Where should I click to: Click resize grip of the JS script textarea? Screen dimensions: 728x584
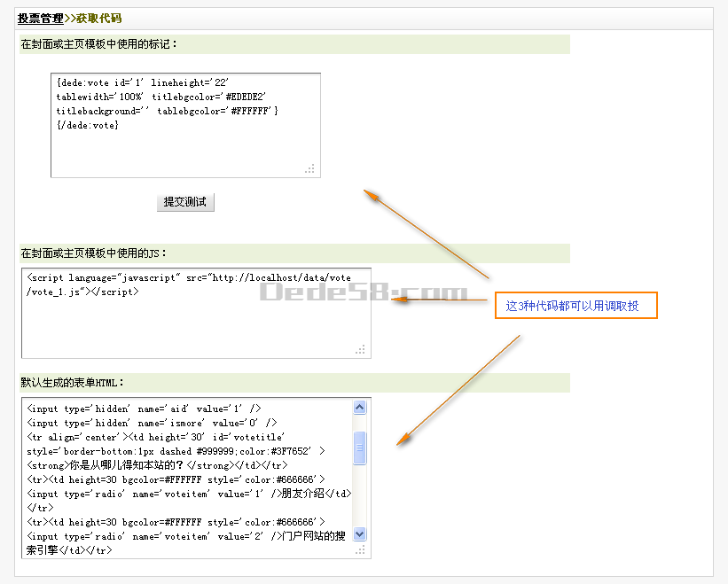tap(360, 350)
